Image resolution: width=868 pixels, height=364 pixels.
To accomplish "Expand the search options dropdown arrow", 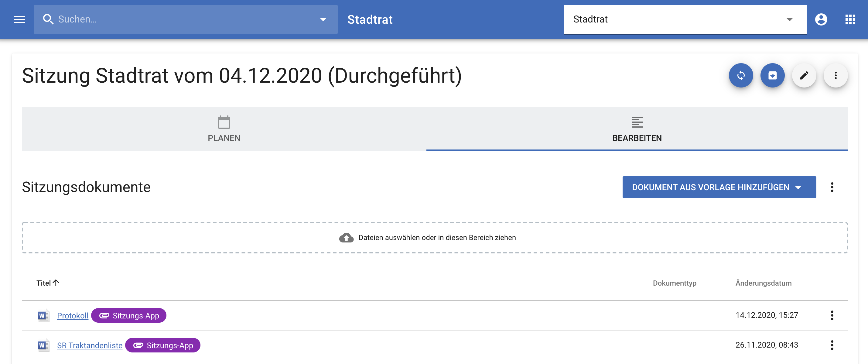I will pos(323,19).
